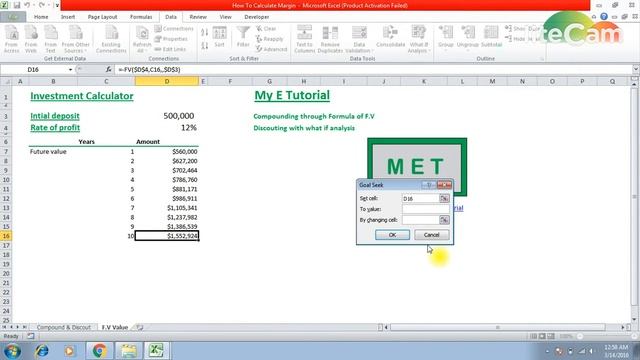The height and width of the screenshot is (360, 640).
Task: Toggle the Filter funnel
Action: pyautogui.click(x=243, y=37)
